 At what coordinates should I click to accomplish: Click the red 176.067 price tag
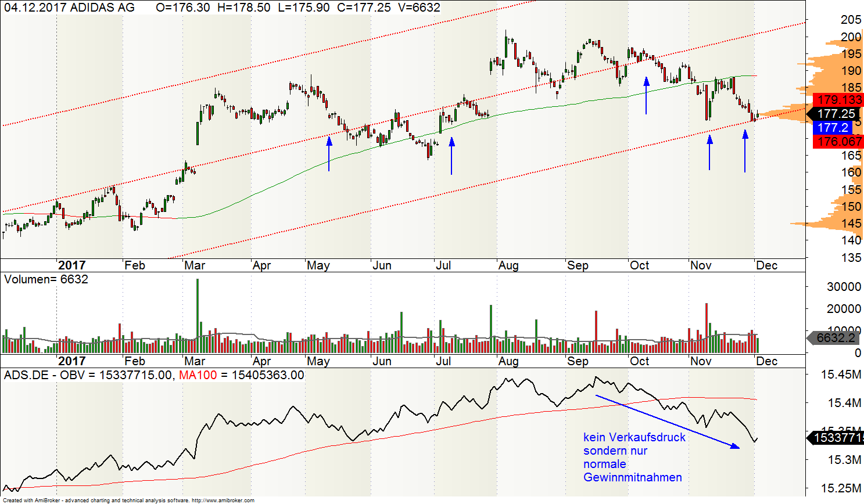coord(838,142)
